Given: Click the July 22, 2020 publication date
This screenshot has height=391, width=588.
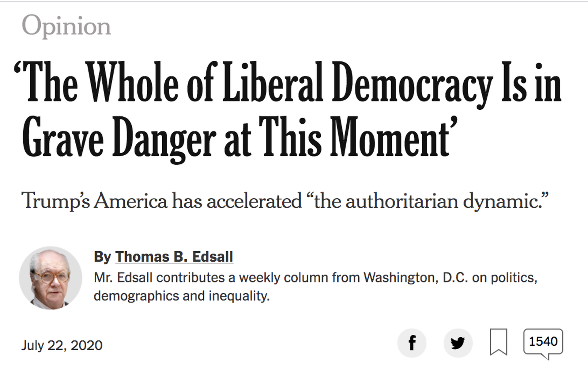Looking at the screenshot, I should click(62, 345).
